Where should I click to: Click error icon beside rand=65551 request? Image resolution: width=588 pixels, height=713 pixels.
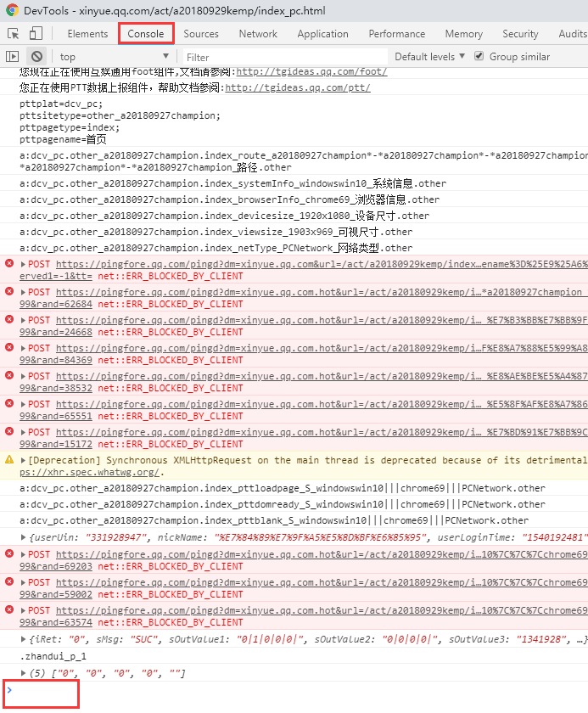9,403
